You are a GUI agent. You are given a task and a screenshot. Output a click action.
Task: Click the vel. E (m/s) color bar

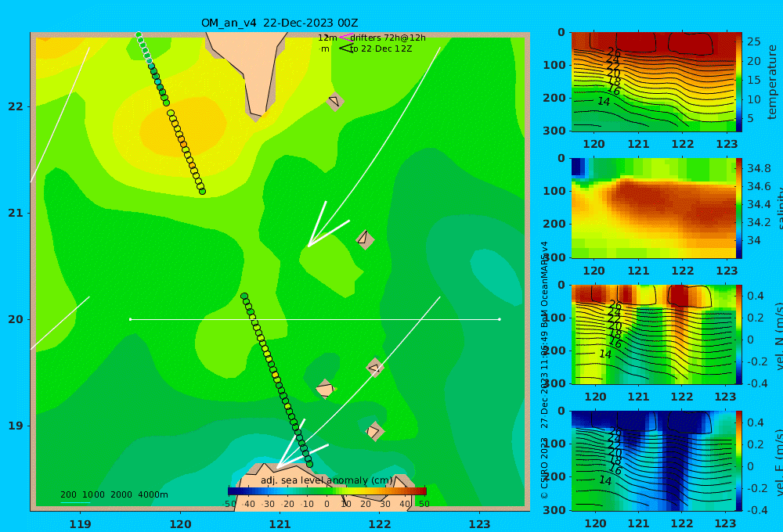point(739,461)
